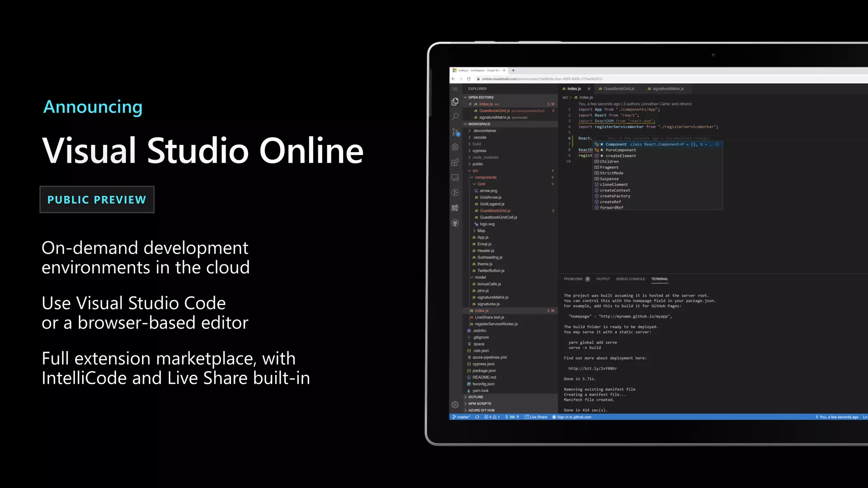Open the Source Control view icon
The width and height of the screenshot is (868, 488).
[455, 132]
